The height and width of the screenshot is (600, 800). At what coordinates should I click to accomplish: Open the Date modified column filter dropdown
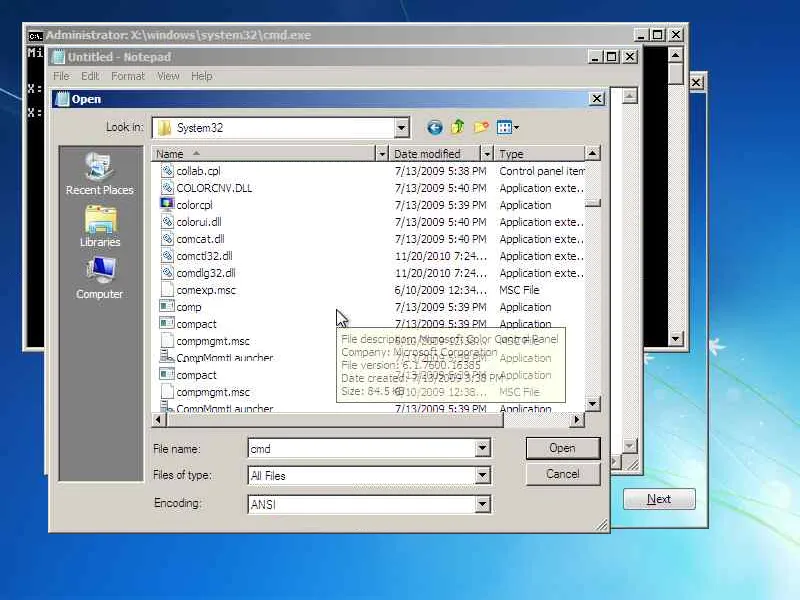(x=487, y=154)
